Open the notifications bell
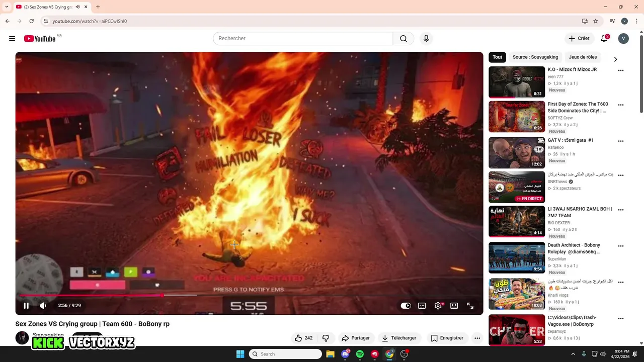Viewport: 644px width, 362px height. [x=605, y=39]
